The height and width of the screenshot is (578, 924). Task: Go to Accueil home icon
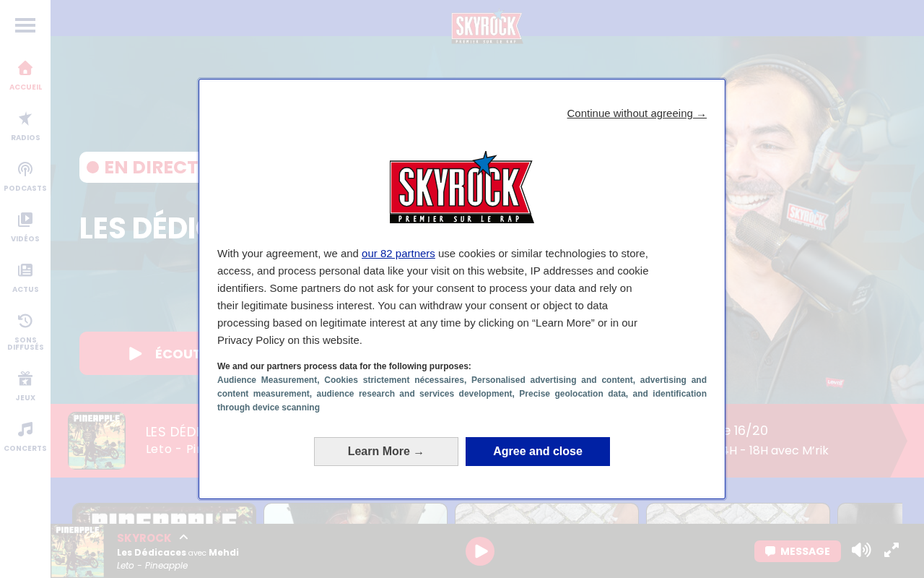pyautogui.click(x=25, y=68)
